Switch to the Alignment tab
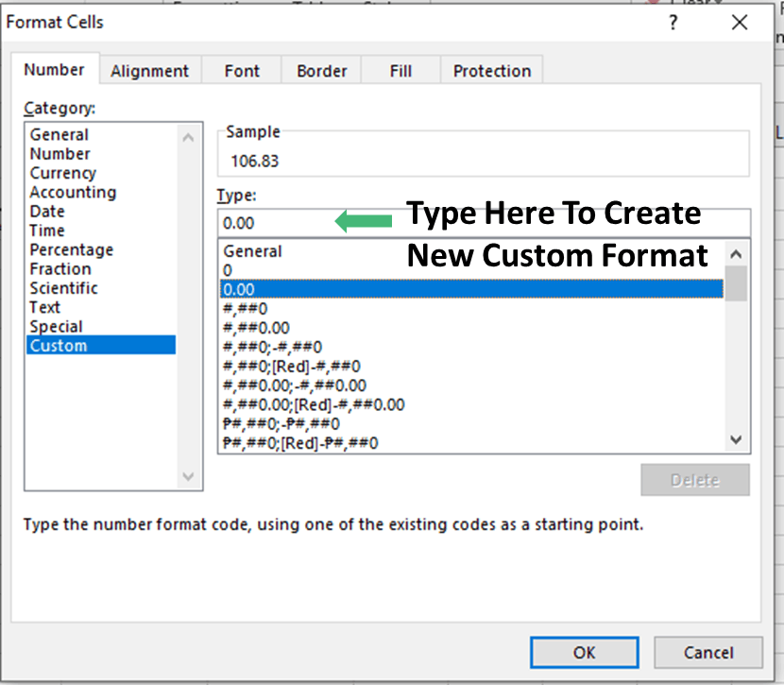784x685 pixels. click(150, 71)
